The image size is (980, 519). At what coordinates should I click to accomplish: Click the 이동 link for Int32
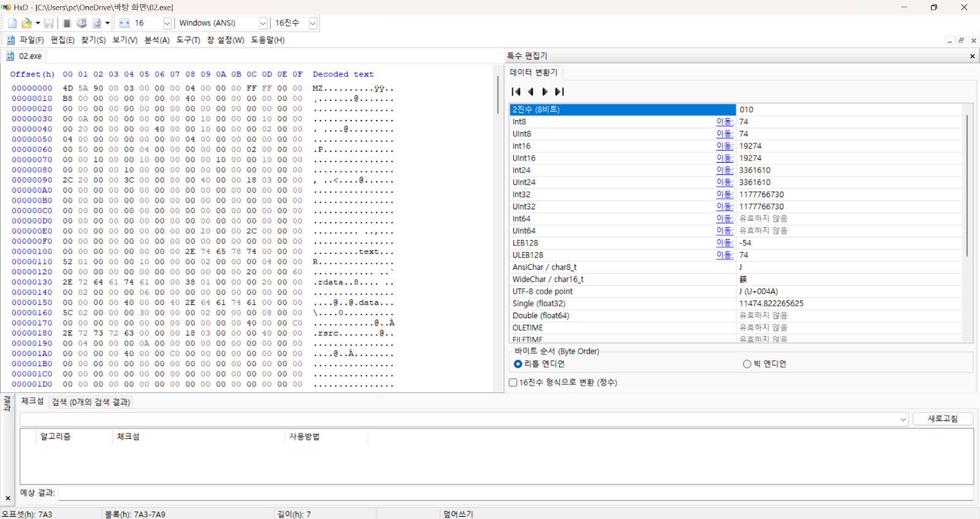pos(725,195)
